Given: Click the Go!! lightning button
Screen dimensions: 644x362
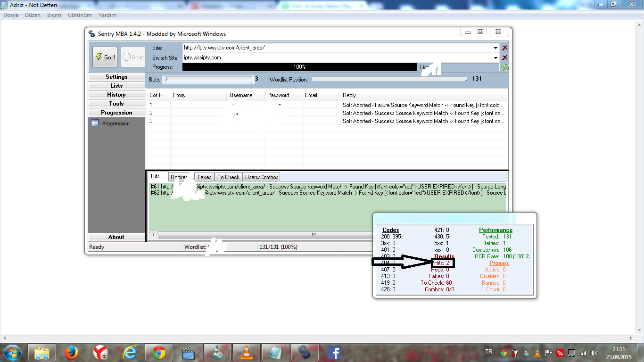Looking at the screenshot, I should pyautogui.click(x=105, y=57).
